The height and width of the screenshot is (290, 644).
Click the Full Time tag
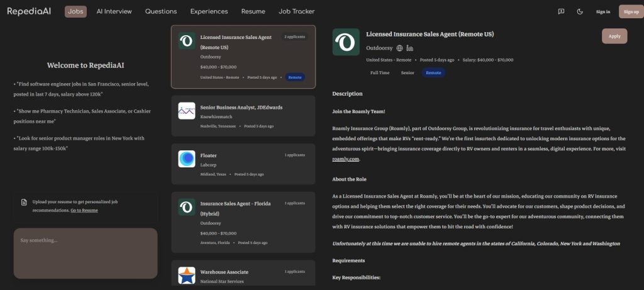(380, 73)
